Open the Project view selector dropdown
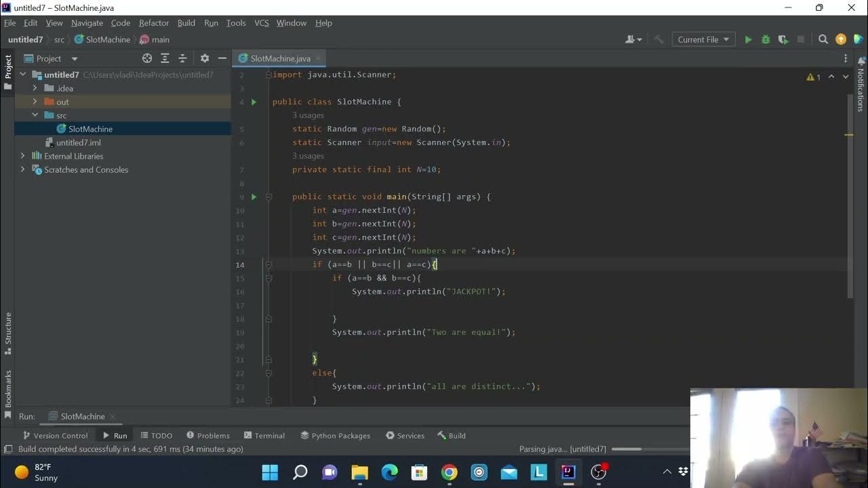Viewport: 868px width, 488px height. tap(51, 58)
